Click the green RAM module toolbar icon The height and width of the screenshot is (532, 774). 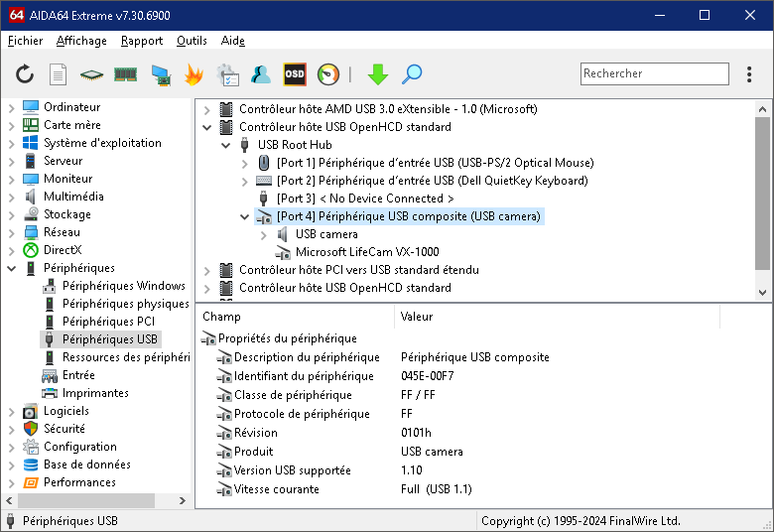[x=125, y=74]
